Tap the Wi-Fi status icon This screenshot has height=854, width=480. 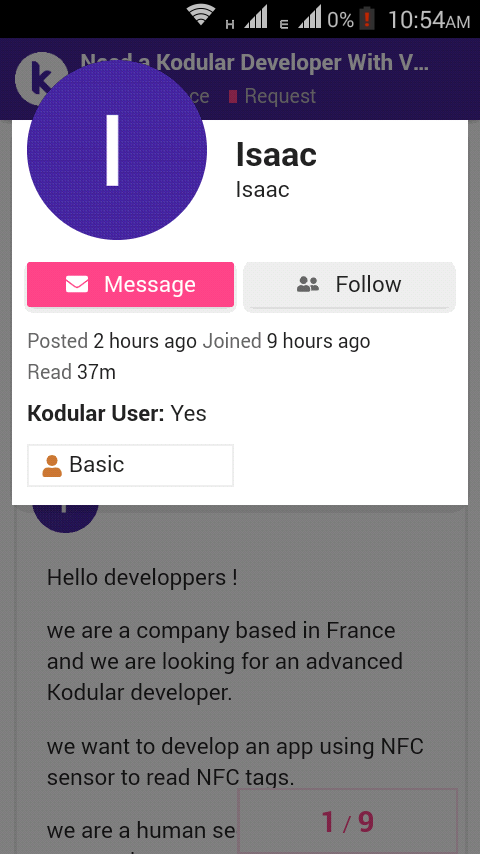click(200, 17)
